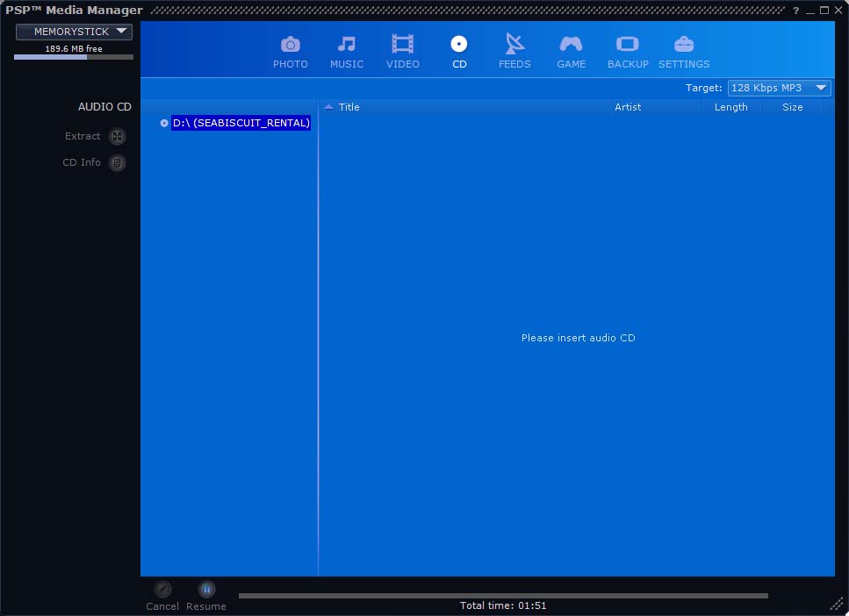Click the Cancel label
Screen dimensions: 849x616
coord(162,606)
